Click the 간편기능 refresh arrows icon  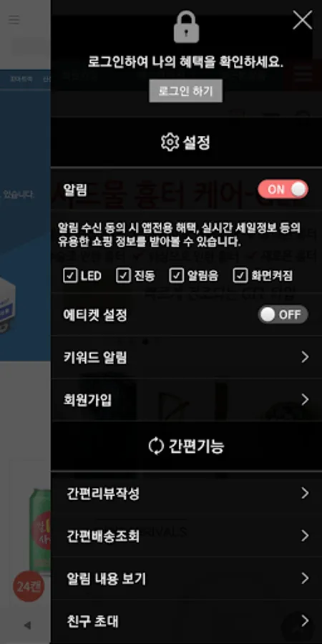pos(156,446)
